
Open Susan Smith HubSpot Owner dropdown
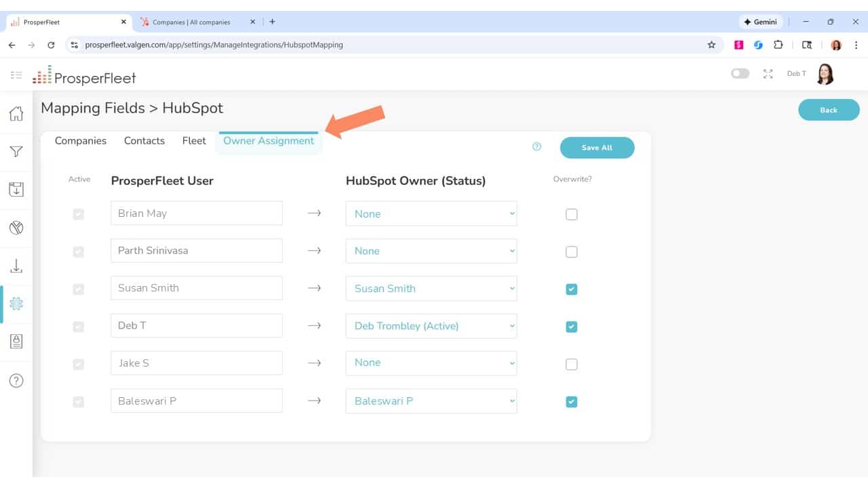pos(431,288)
